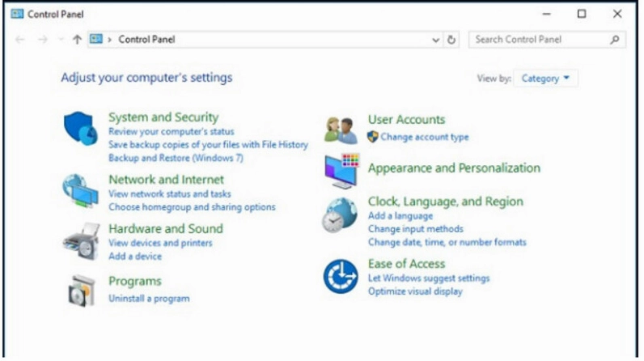Open the View by Category dropdown
The image size is (644, 361).
(x=545, y=79)
